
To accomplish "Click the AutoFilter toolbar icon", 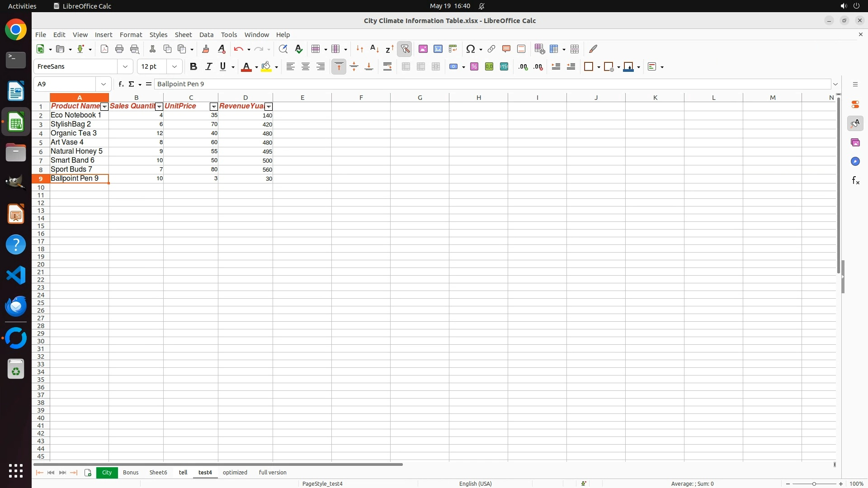I will tap(405, 49).
